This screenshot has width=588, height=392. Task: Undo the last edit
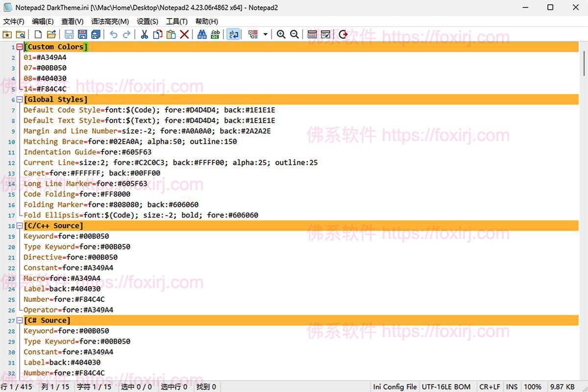113,34
